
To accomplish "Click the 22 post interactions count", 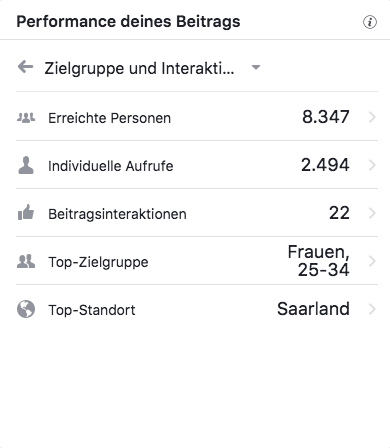I will pos(339,213).
